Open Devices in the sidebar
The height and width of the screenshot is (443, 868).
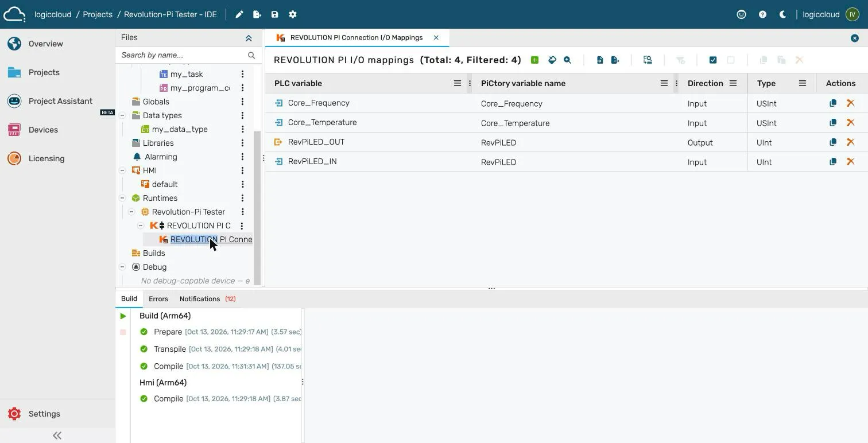tap(43, 130)
